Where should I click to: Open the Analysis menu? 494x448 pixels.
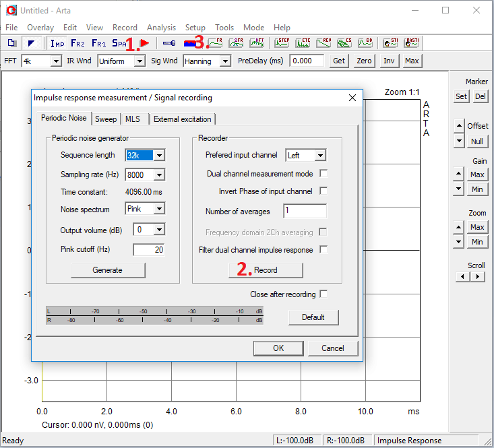tap(161, 28)
